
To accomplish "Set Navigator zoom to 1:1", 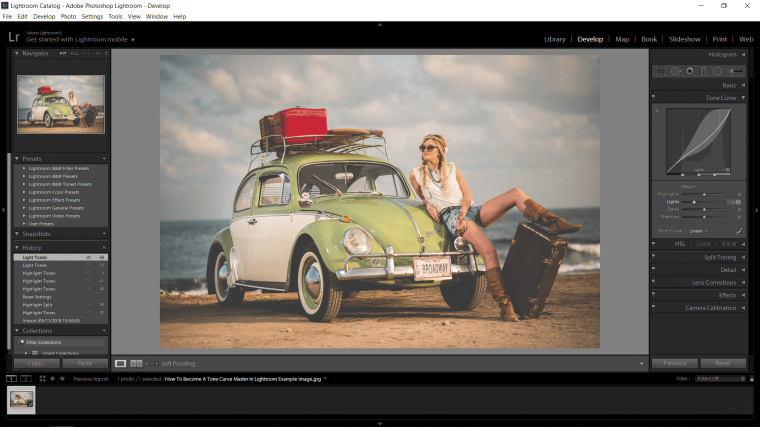I will (x=86, y=53).
